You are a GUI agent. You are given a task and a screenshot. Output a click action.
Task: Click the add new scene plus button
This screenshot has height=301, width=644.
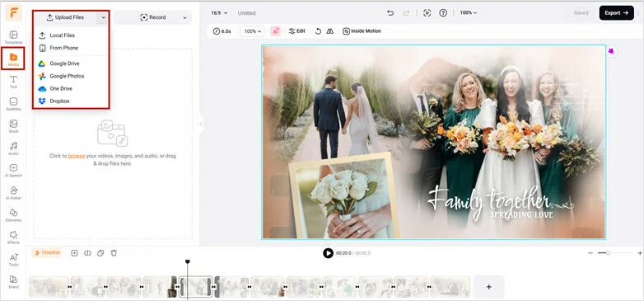point(488,287)
